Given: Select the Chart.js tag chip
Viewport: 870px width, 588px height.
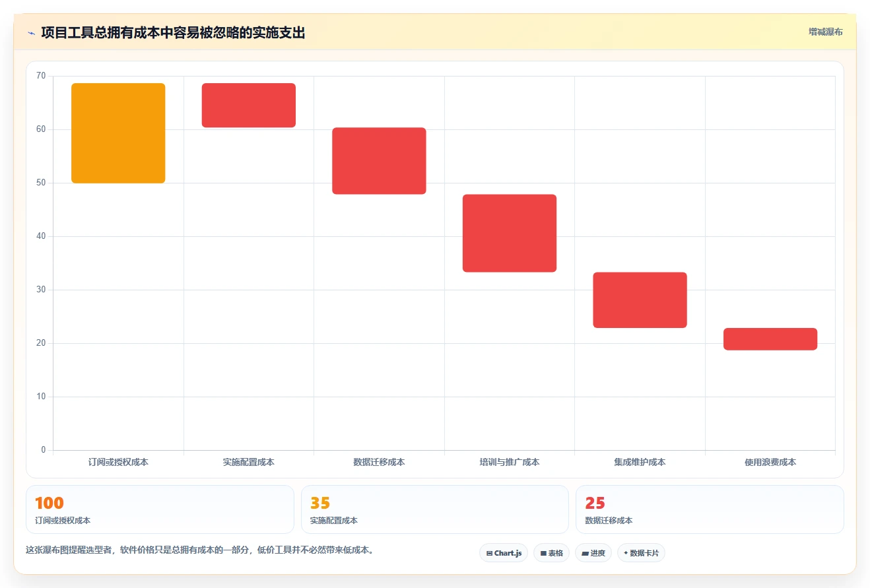Looking at the screenshot, I should click(504, 553).
